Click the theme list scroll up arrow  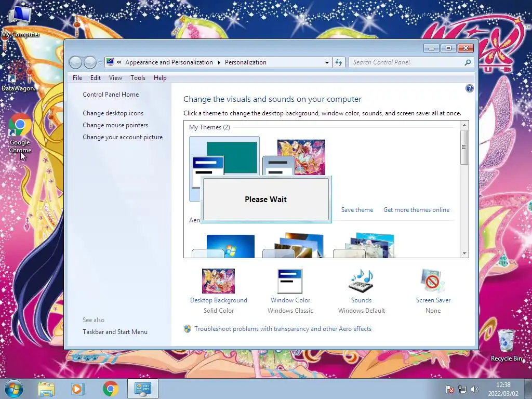click(464, 125)
